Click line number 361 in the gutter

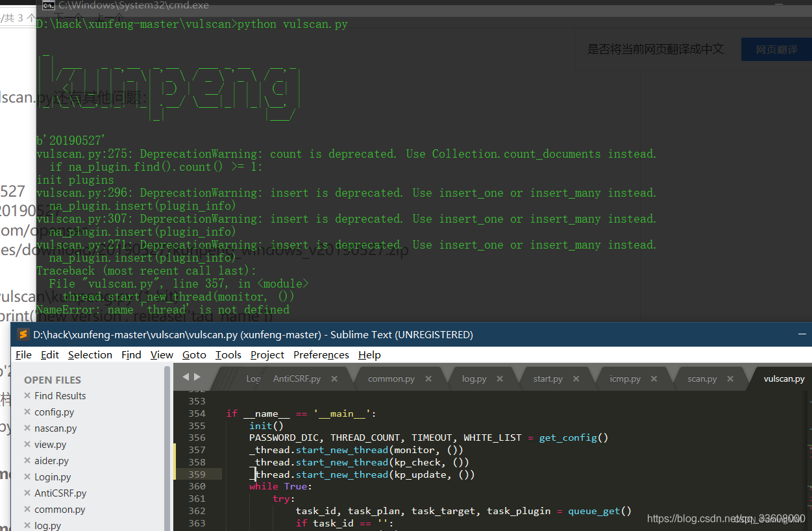(x=197, y=499)
